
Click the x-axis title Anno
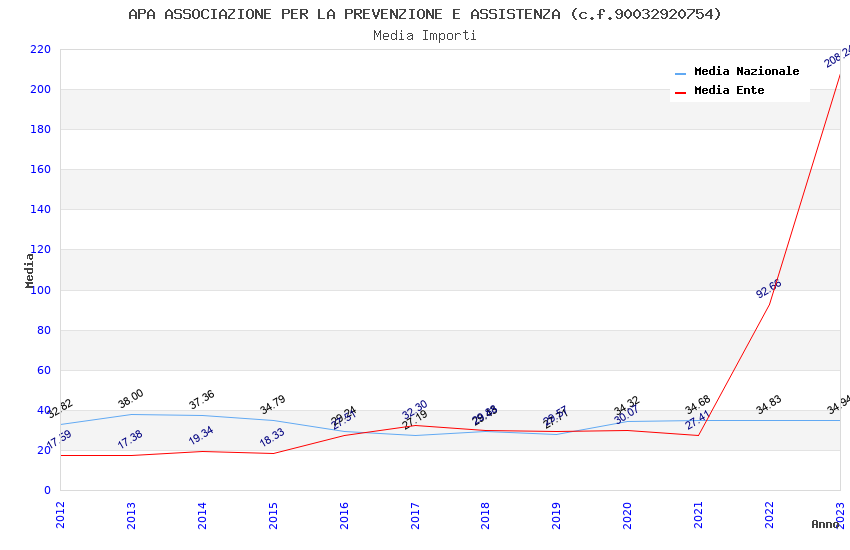coord(825,524)
